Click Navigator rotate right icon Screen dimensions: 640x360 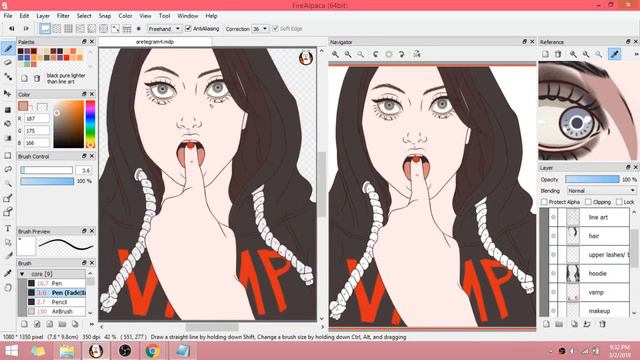[401, 54]
